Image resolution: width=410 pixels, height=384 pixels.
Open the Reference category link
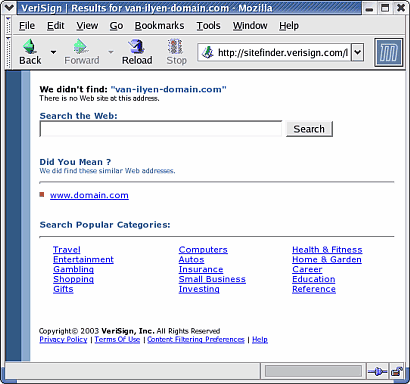click(x=314, y=289)
